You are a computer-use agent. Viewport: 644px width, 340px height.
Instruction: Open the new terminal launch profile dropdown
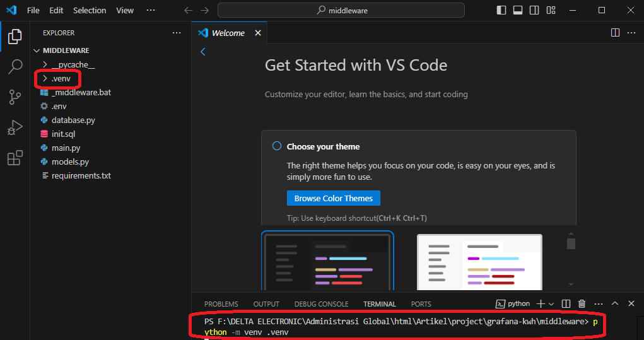pyautogui.click(x=551, y=304)
